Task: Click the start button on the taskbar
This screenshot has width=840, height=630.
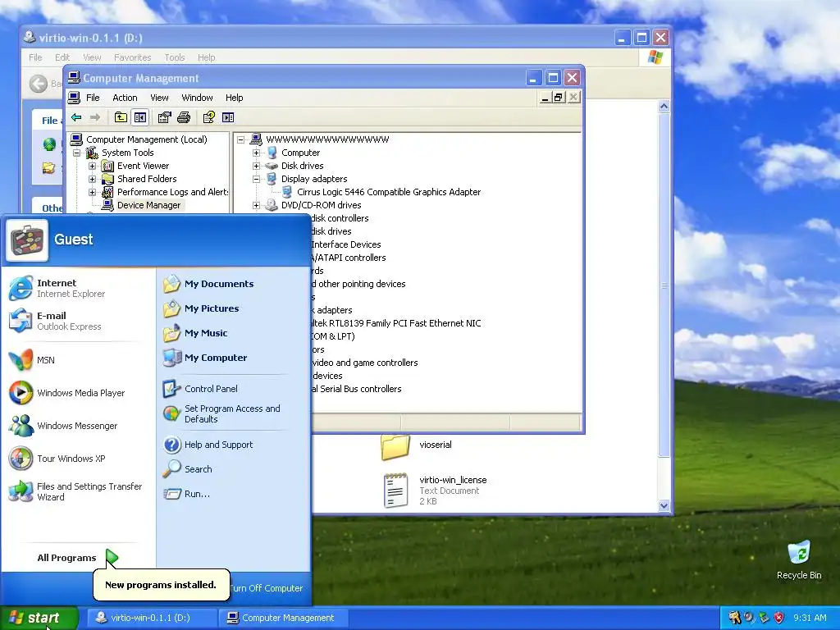Action: (x=39, y=618)
